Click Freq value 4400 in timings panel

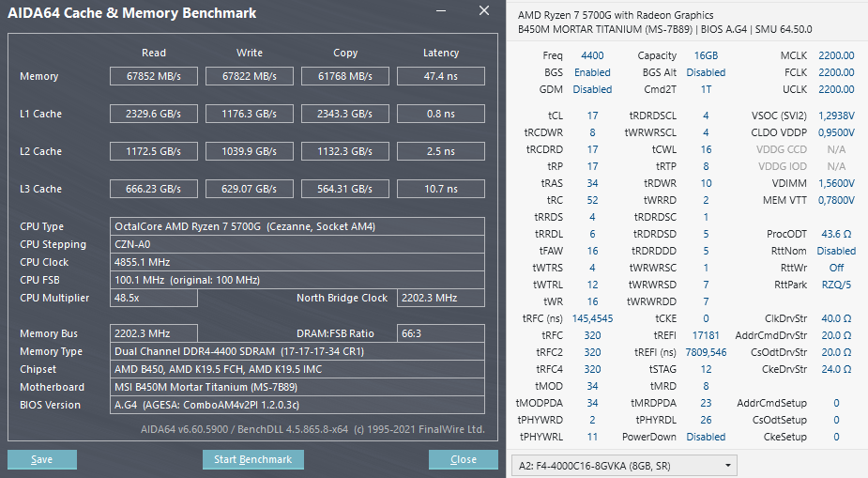(x=592, y=55)
